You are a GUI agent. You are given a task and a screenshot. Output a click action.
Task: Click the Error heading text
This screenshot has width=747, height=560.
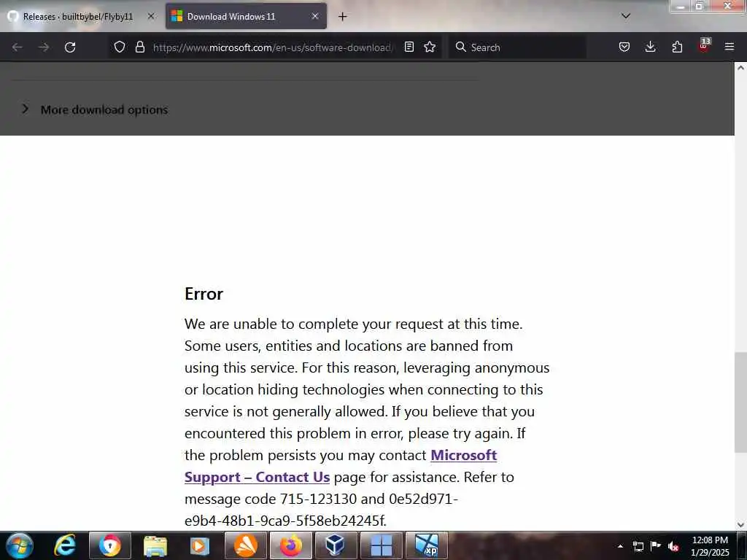click(x=204, y=294)
